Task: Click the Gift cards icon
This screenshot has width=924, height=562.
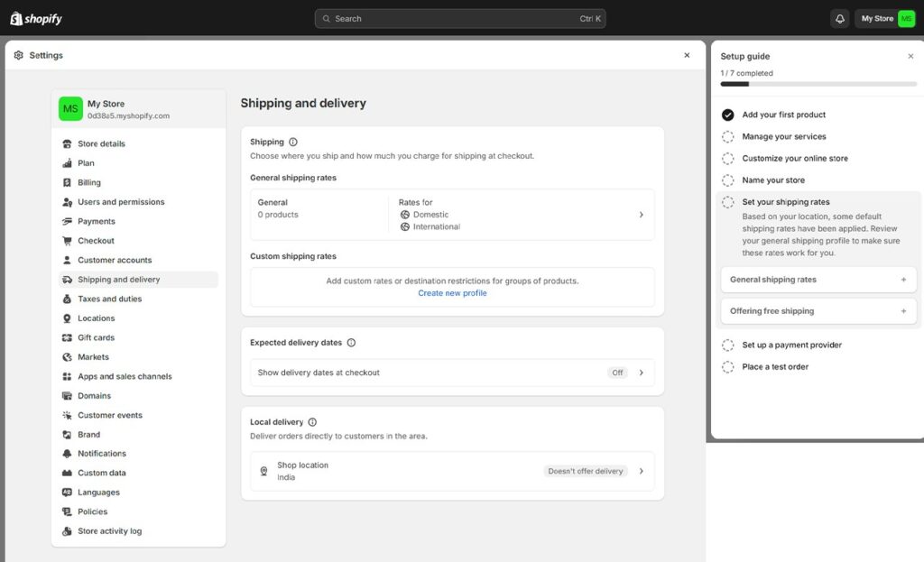Action: click(67, 338)
